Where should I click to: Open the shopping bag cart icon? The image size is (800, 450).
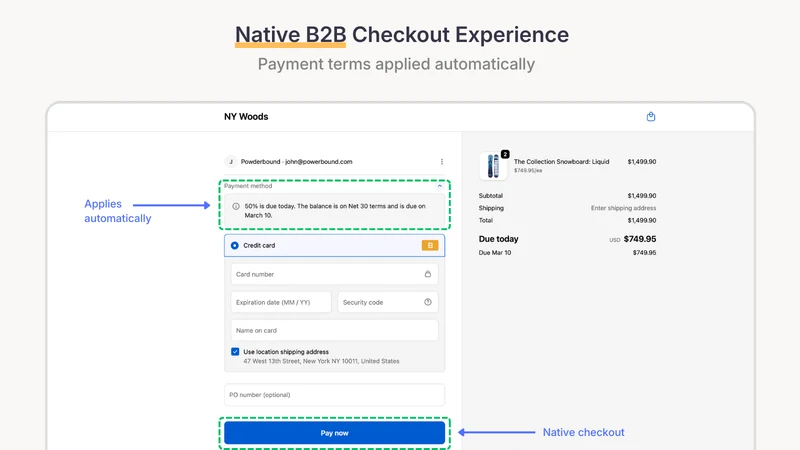coord(651,116)
